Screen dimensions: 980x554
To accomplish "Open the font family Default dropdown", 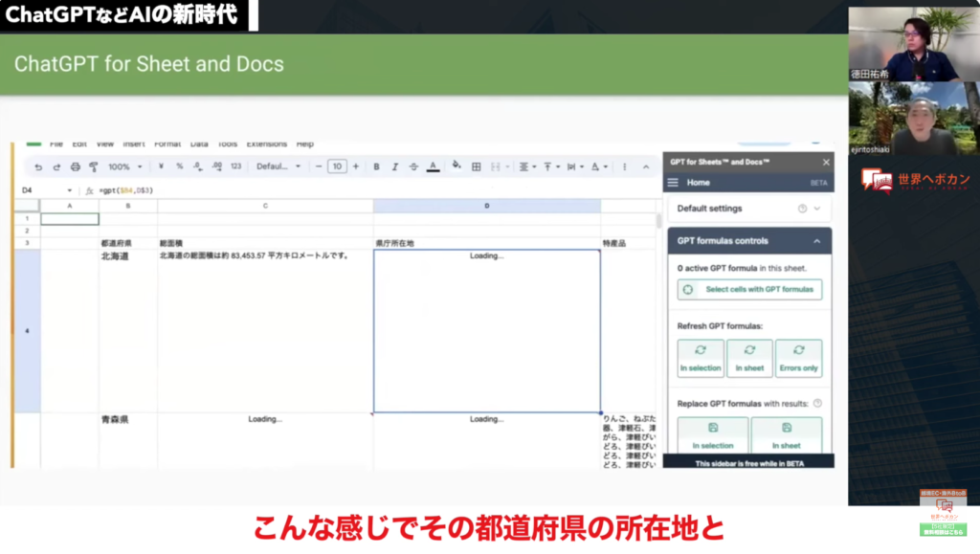I will point(278,166).
